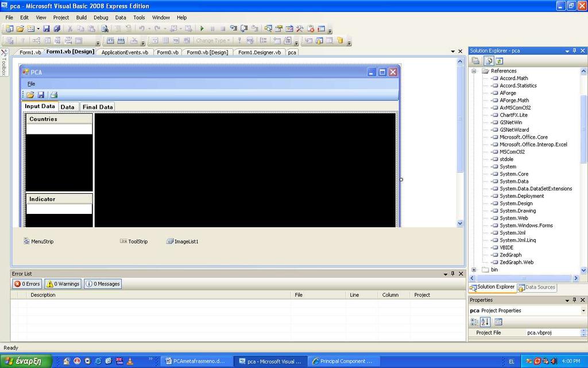Image resolution: width=588 pixels, height=368 pixels.
Task: Click the open-folder icon in PCA form toolstrip
Action: (30, 95)
